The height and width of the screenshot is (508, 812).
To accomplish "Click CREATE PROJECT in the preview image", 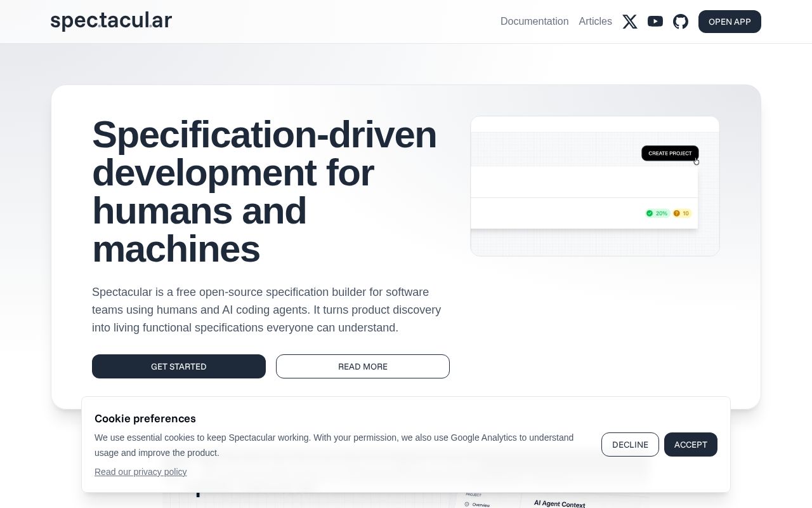I will [x=670, y=153].
